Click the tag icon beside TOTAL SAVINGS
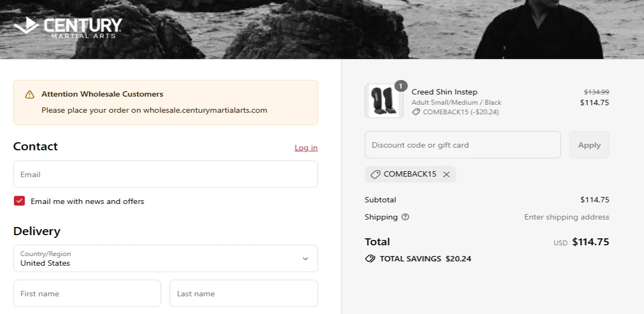The image size is (644, 314). click(x=370, y=258)
